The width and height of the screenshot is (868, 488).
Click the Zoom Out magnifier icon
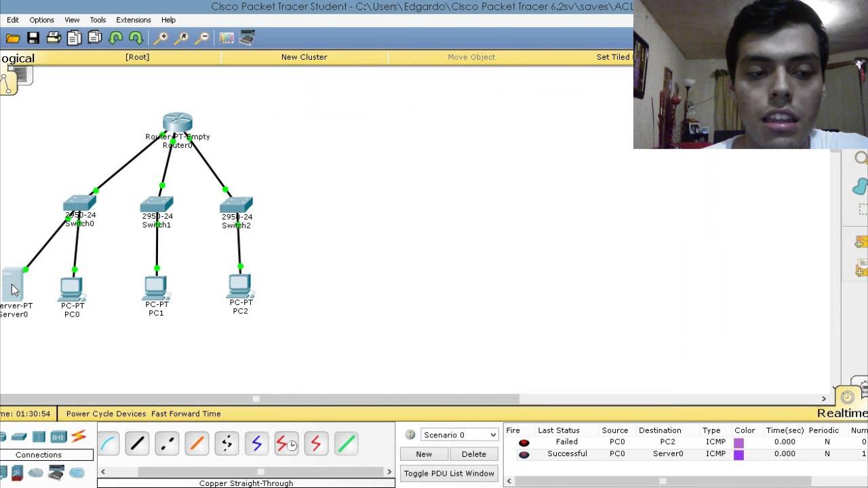(x=201, y=39)
